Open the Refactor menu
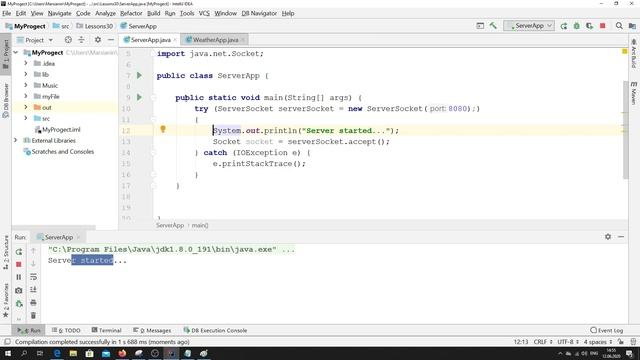 (x=131, y=13)
